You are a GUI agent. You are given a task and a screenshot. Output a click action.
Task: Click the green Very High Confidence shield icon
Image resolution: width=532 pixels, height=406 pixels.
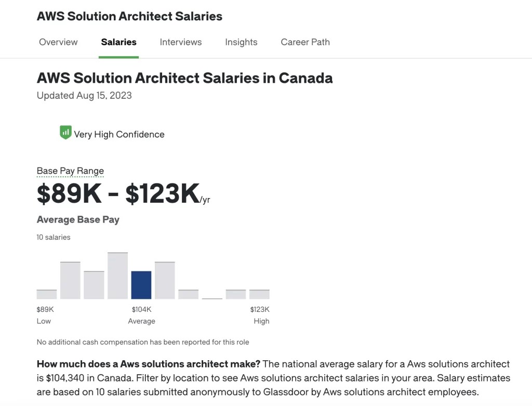point(65,133)
